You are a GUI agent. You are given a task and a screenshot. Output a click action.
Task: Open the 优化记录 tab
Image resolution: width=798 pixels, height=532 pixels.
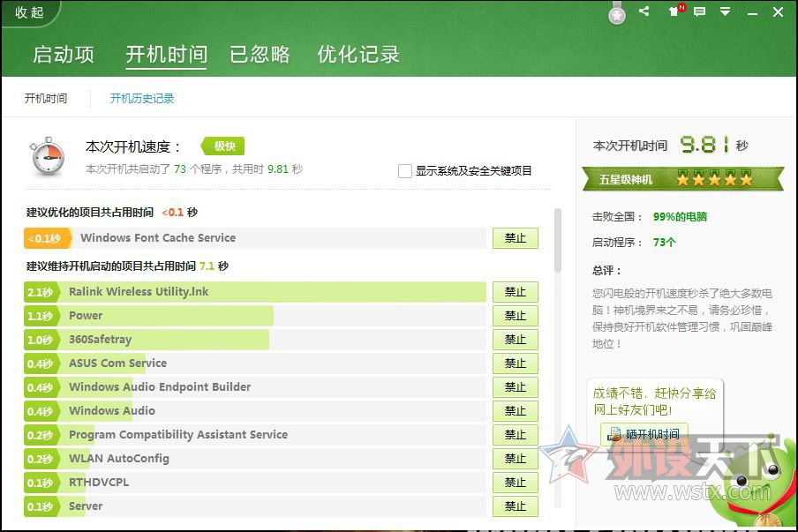pyautogui.click(x=358, y=55)
